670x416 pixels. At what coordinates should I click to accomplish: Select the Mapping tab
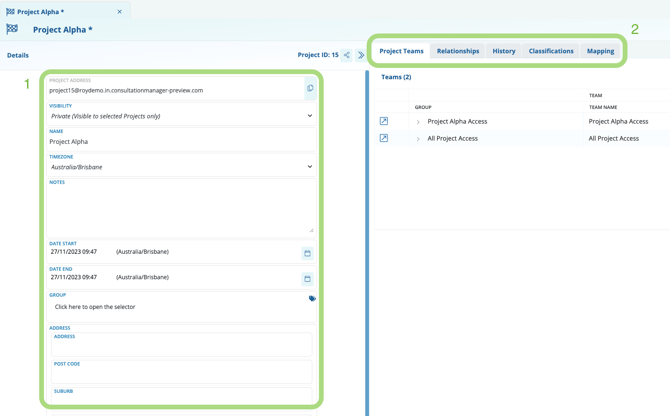coord(600,51)
